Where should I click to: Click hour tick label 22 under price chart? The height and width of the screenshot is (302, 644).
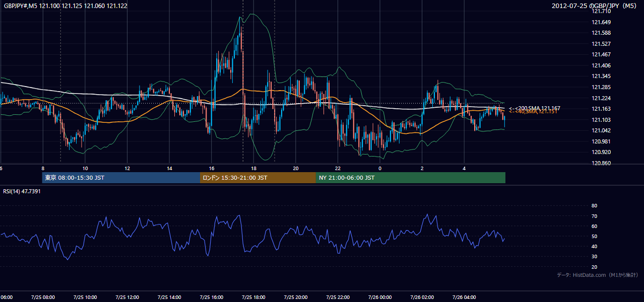click(x=338, y=168)
